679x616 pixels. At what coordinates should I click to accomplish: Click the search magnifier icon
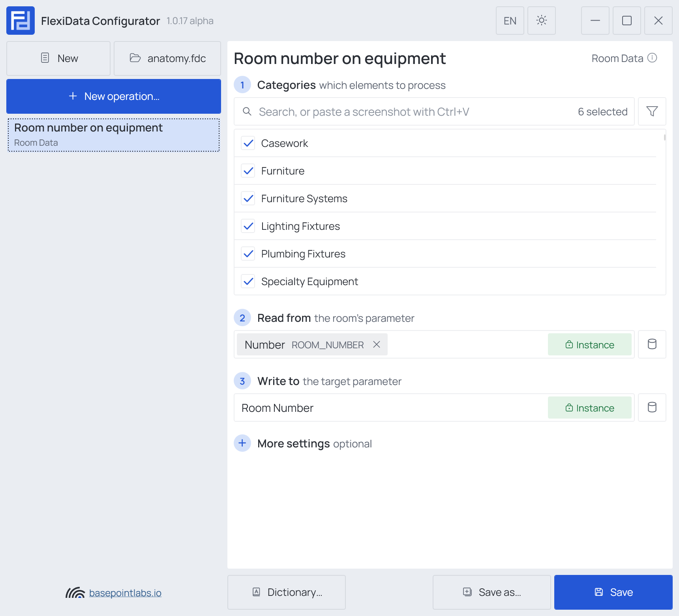point(247,111)
